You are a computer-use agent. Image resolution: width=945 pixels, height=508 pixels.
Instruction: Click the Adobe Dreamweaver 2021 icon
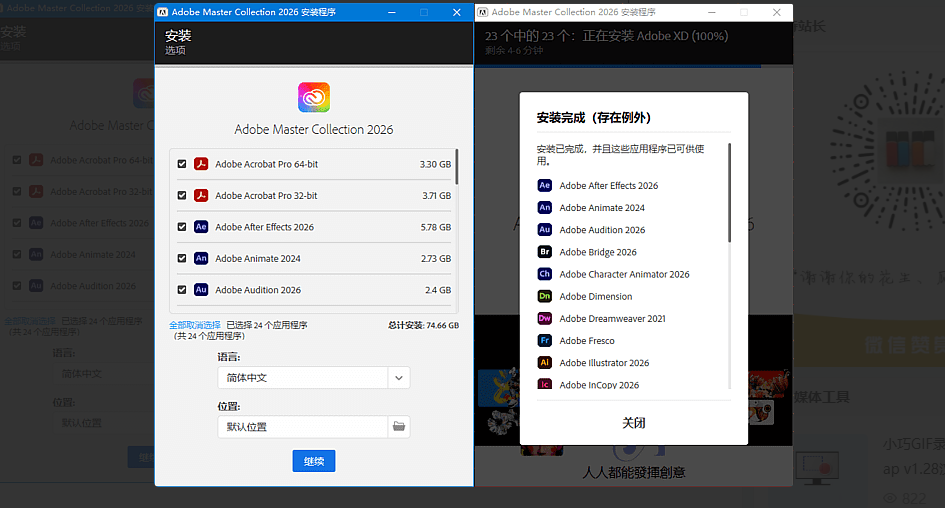point(545,318)
